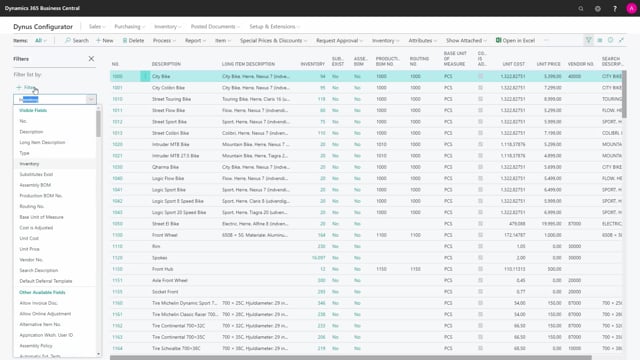This screenshot has height=360, width=640.
Task: Close the Filters pane
Action: click(x=91, y=59)
